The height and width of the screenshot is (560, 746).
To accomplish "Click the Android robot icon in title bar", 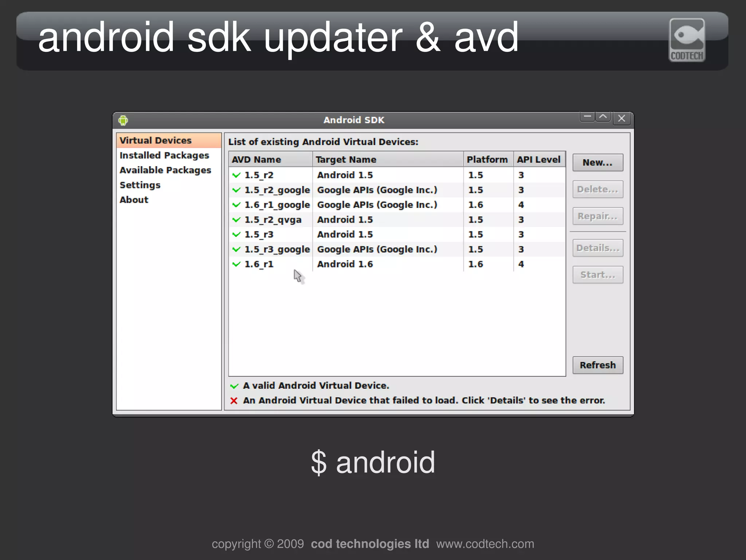I will pos(123,120).
